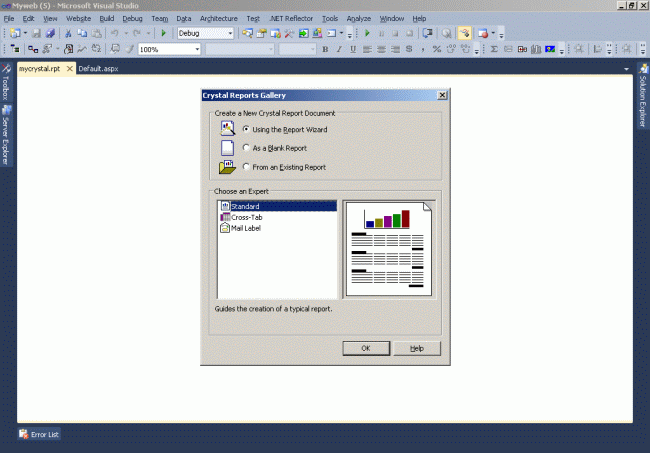650x453 pixels.
Task: Select the Standard expert
Action: [277, 206]
